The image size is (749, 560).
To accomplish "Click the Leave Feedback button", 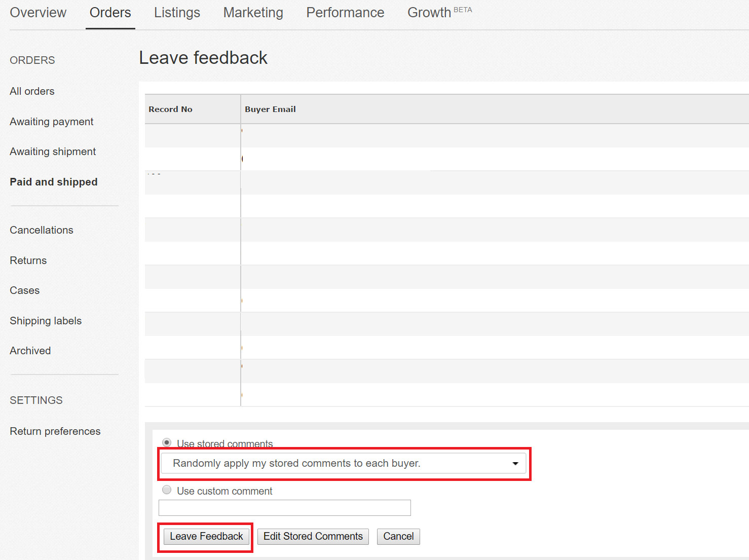I will tap(206, 536).
